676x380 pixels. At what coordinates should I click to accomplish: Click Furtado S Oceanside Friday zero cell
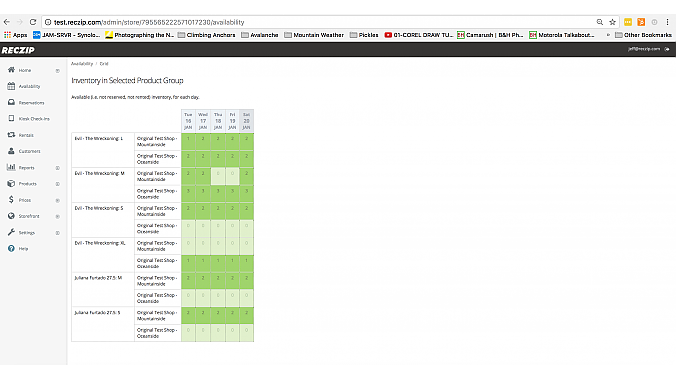(x=232, y=333)
